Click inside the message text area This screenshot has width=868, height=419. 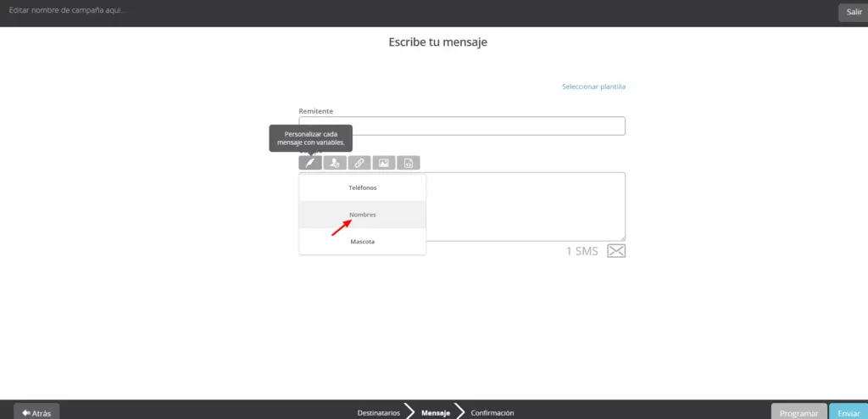pyautogui.click(x=526, y=206)
